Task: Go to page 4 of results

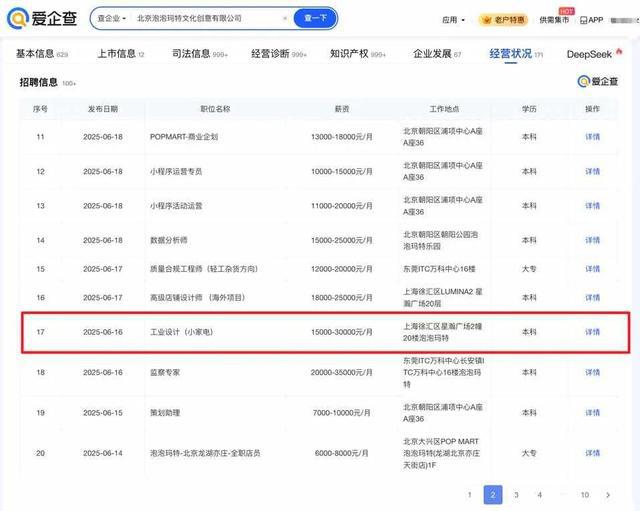Action: click(540, 495)
